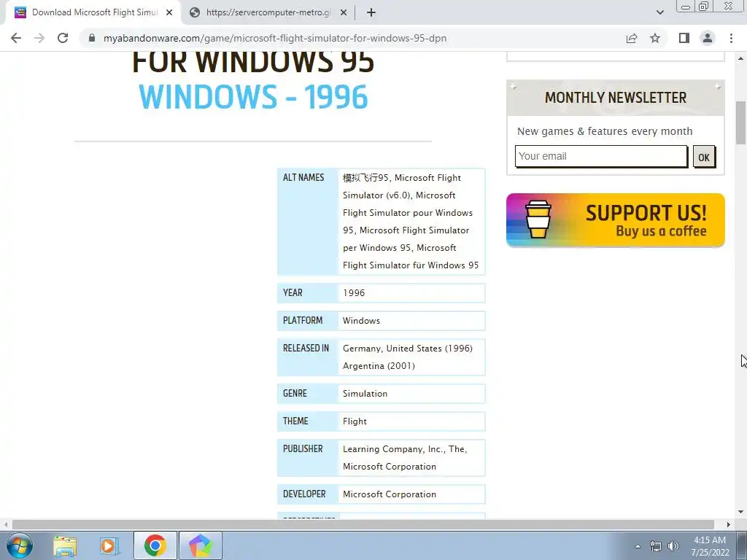This screenshot has height=560, width=747.
Task: Click the WINDOWS - 1996 heading
Action: click(253, 97)
